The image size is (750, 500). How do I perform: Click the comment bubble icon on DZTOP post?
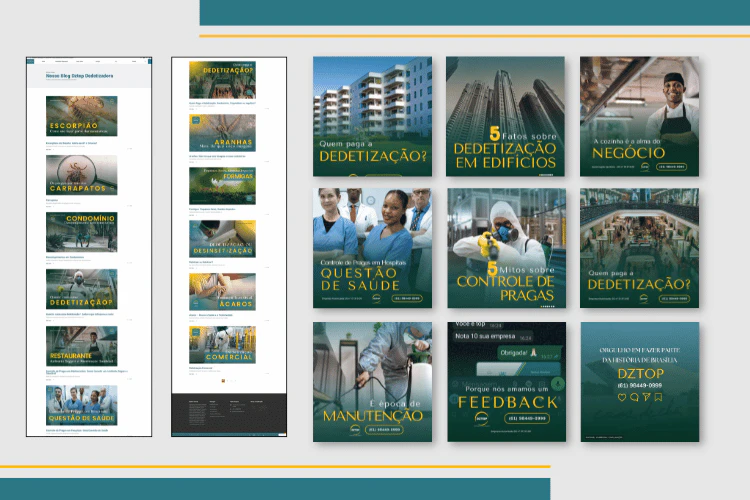[x=633, y=397]
